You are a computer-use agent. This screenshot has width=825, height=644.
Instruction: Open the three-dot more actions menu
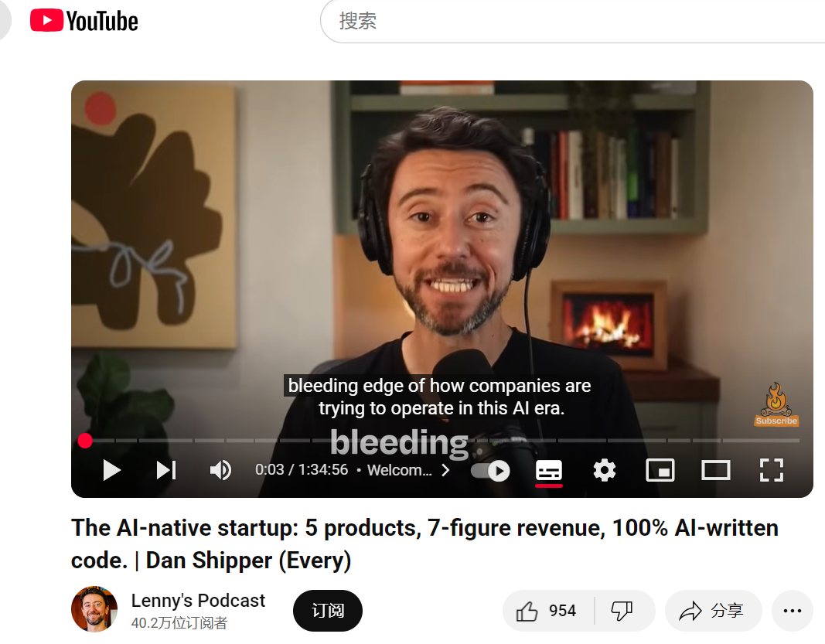[x=793, y=611]
